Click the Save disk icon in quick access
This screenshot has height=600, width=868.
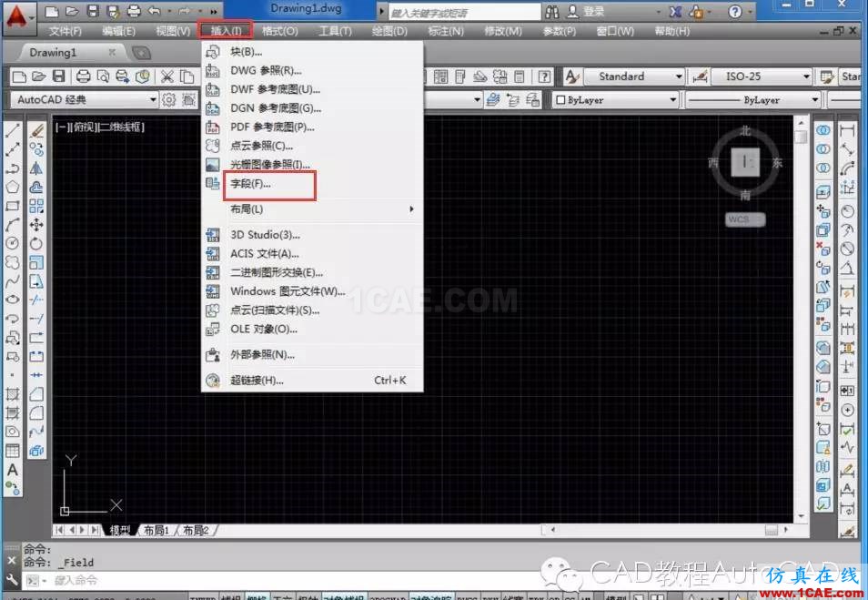tap(93, 11)
